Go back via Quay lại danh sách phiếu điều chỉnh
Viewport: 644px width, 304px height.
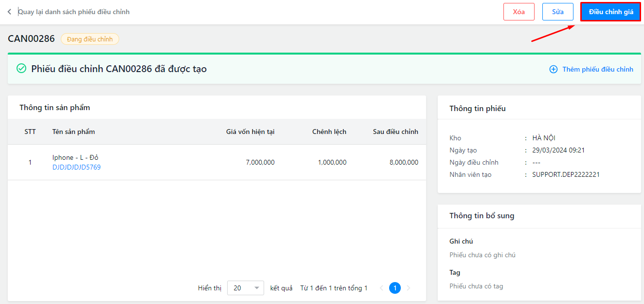[74, 12]
